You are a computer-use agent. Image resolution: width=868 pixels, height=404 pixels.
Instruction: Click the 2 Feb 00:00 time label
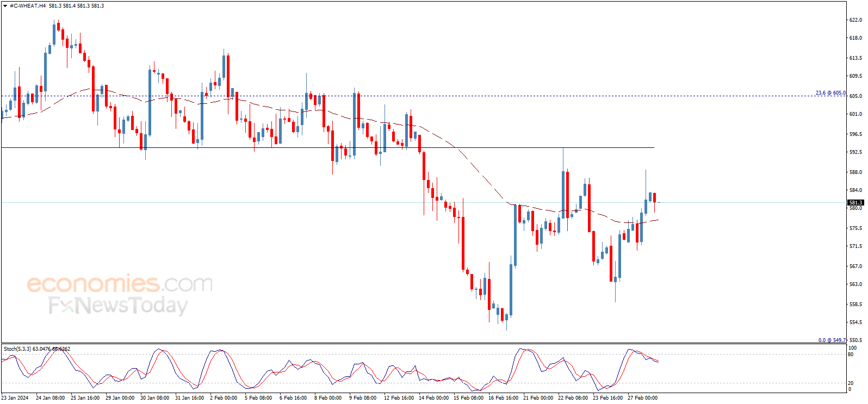tap(224, 398)
